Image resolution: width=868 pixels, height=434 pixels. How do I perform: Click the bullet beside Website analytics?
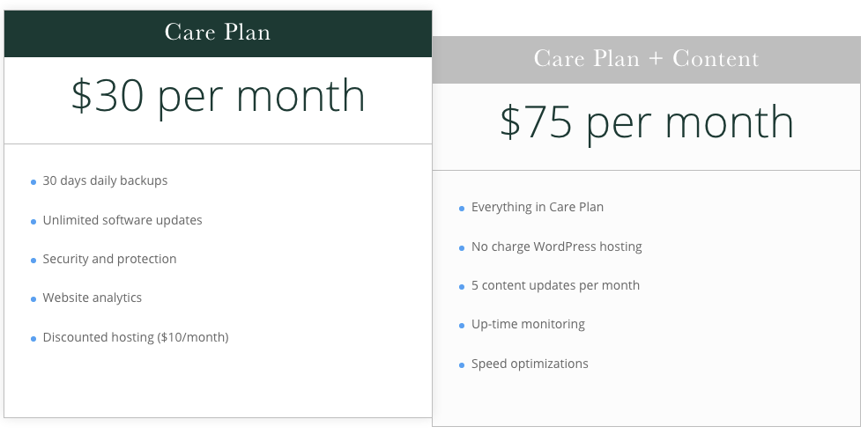[x=33, y=299]
